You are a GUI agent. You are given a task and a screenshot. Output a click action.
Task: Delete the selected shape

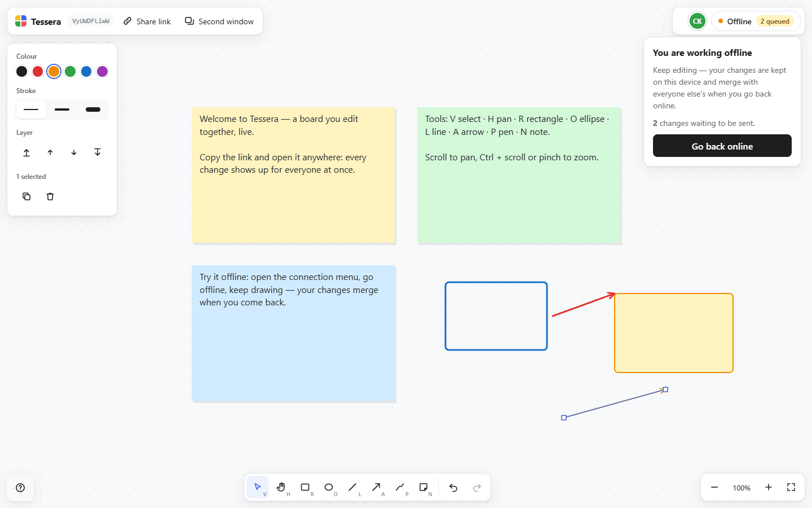tap(50, 196)
